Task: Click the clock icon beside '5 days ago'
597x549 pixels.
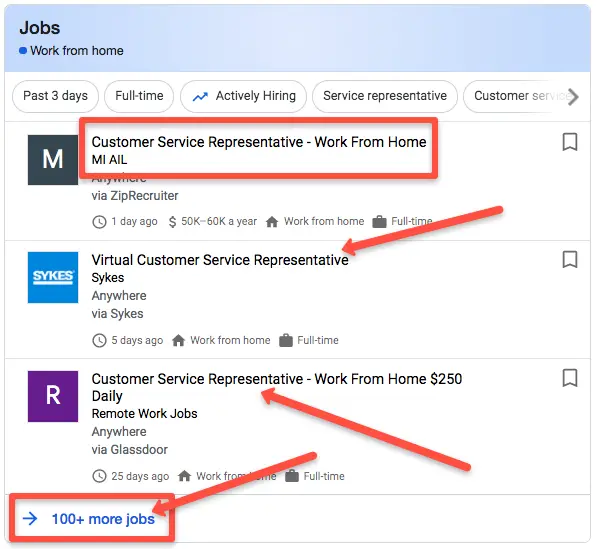Action: pos(99,340)
